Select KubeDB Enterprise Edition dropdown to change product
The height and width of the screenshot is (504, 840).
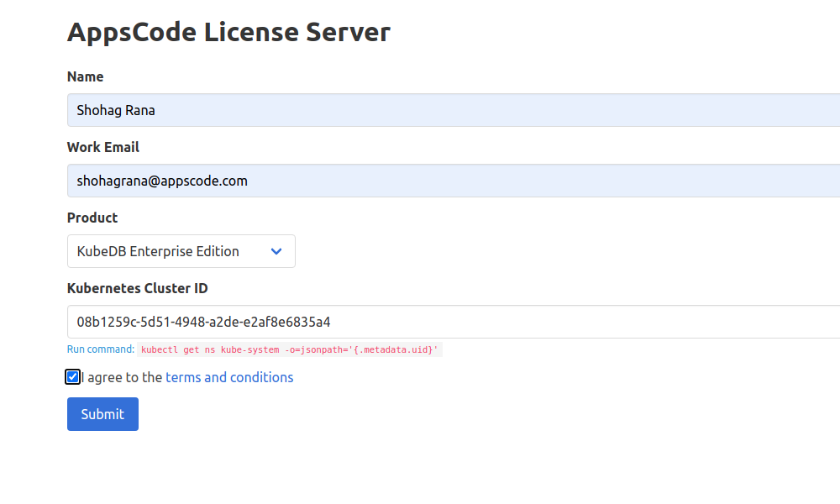click(181, 250)
